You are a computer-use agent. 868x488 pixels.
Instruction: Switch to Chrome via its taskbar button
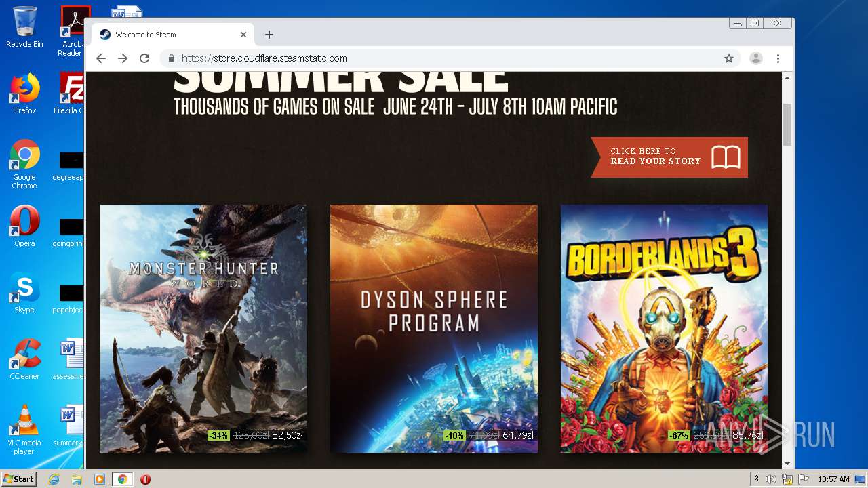tap(122, 479)
